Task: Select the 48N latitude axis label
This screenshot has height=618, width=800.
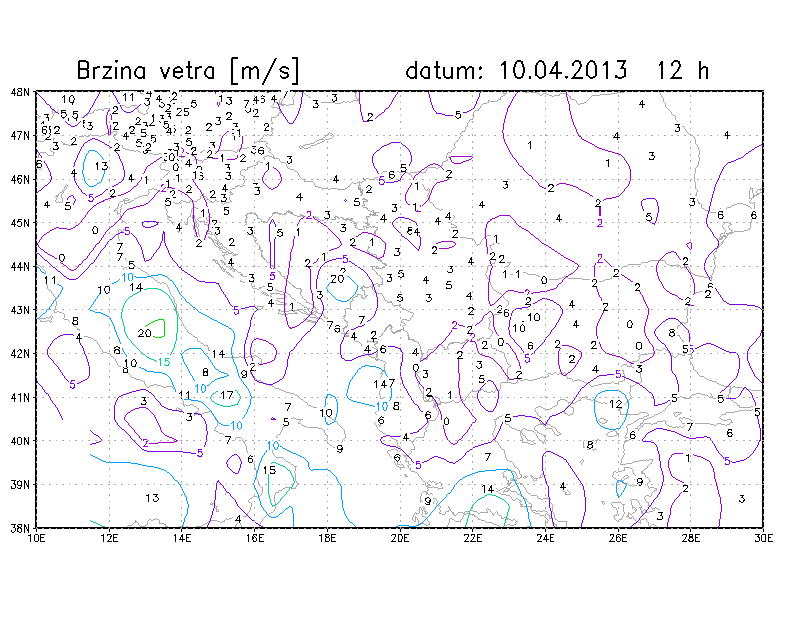Action: point(20,92)
